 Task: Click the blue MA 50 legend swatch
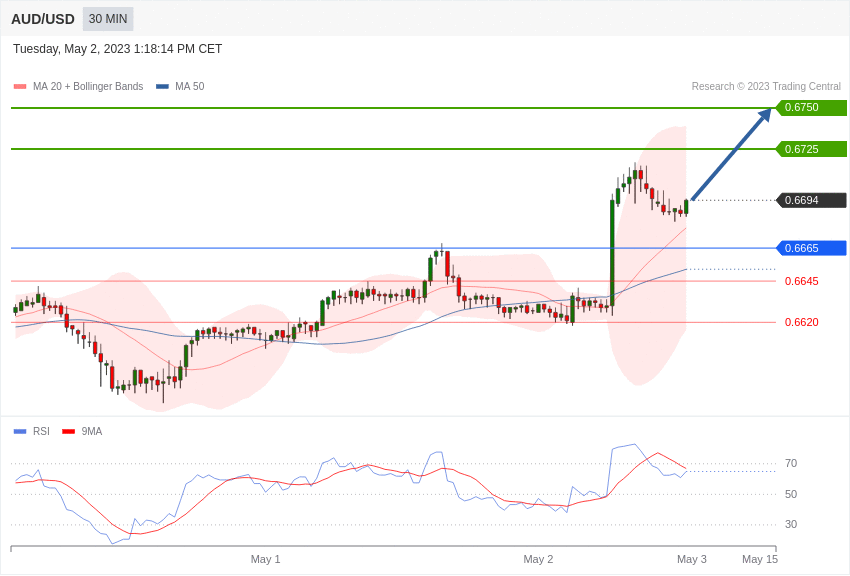[162, 87]
